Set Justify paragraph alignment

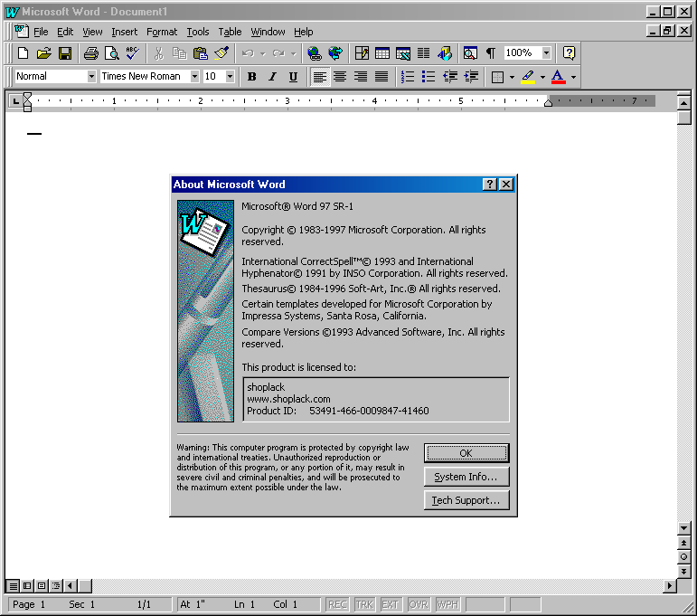(x=381, y=77)
